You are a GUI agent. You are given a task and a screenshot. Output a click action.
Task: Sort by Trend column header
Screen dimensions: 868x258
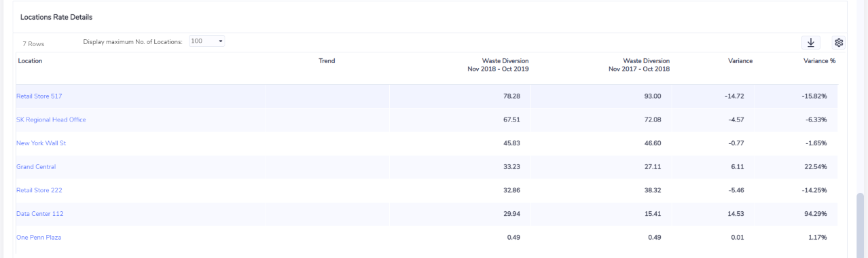(x=327, y=61)
